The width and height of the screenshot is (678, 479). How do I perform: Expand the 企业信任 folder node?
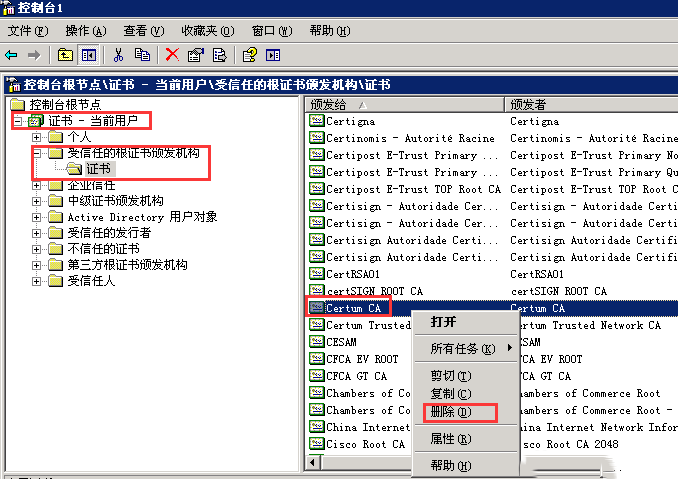coord(36,185)
